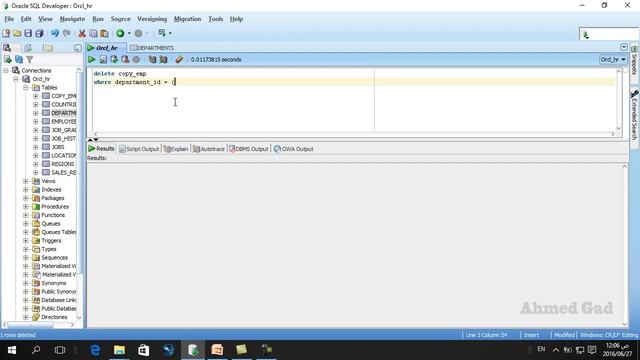This screenshot has height=360, width=640.
Task: Click the editor horizontal scrollbar
Action: [x=354, y=134]
